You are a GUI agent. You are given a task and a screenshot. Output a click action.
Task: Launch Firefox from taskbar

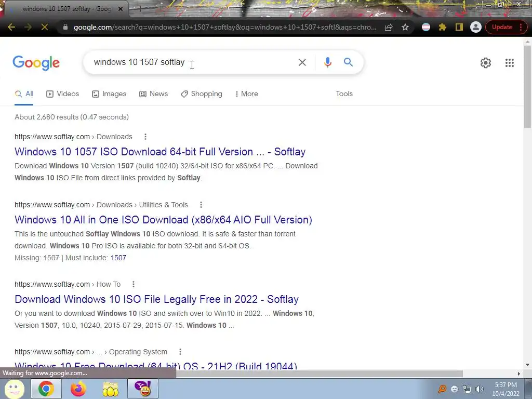(x=78, y=389)
